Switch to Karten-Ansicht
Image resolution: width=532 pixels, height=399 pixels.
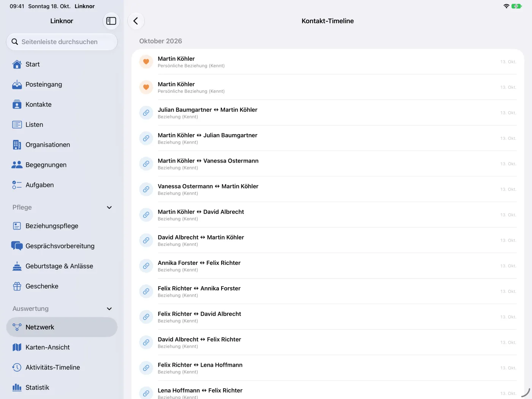point(62,347)
